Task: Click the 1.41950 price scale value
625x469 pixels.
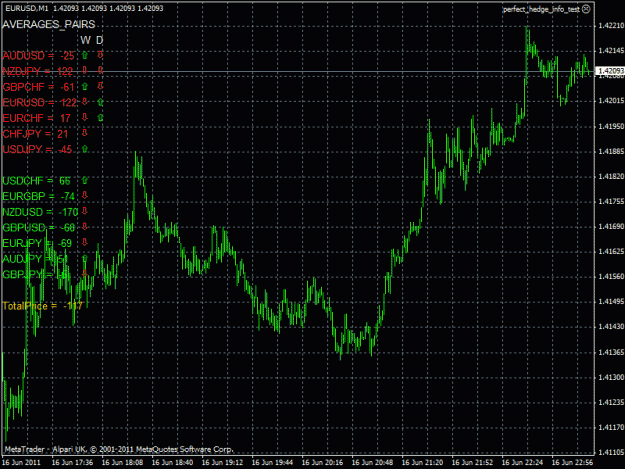Action: pos(611,126)
